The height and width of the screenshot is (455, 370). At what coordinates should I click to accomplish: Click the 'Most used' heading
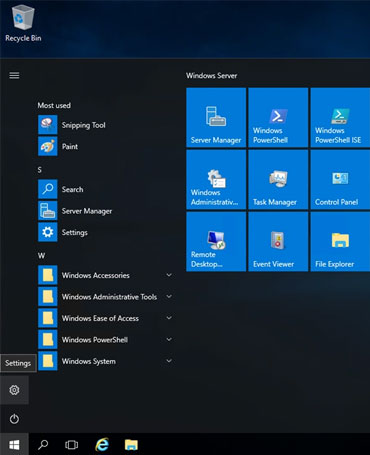54,105
